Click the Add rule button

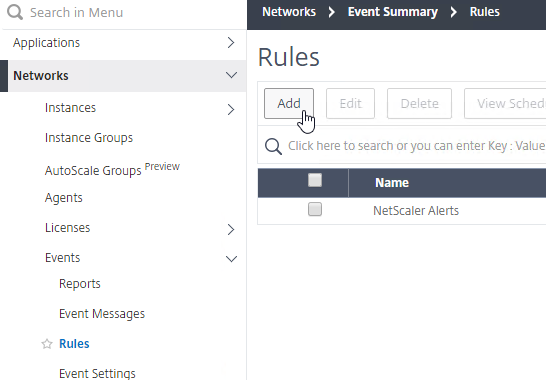tap(289, 103)
